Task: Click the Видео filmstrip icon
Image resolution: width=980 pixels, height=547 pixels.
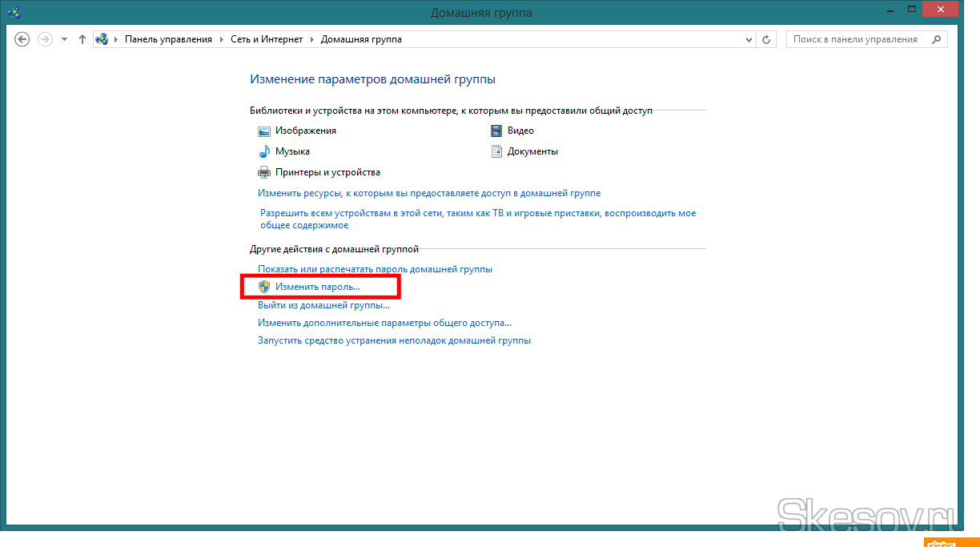Action: 496,131
